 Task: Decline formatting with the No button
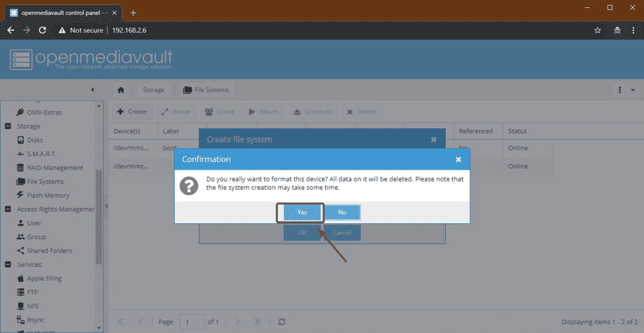[x=342, y=213]
